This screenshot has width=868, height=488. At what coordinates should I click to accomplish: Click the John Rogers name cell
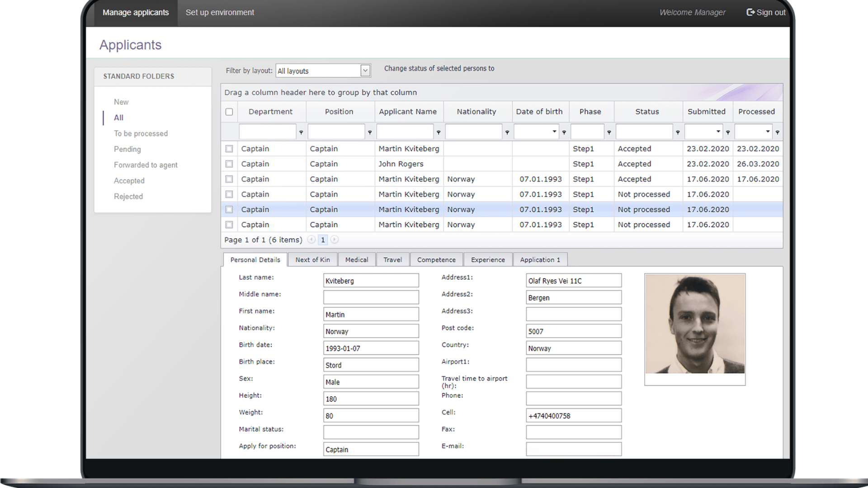click(x=409, y=164)
